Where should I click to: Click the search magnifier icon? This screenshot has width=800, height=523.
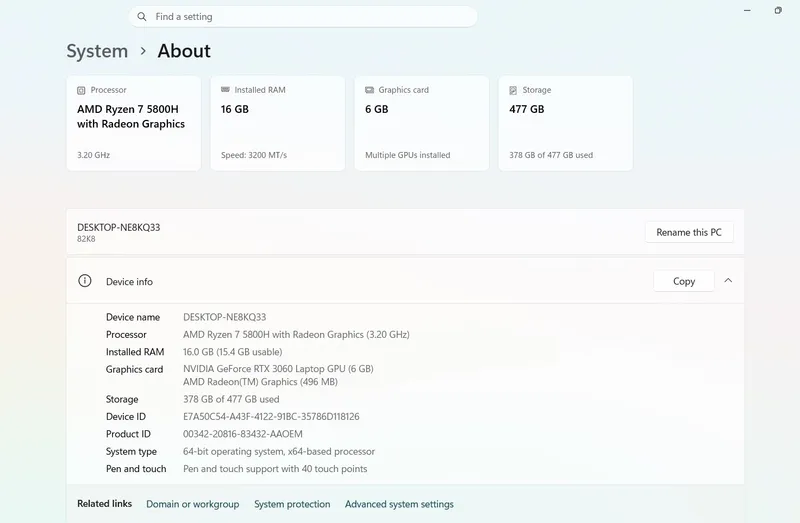pyautogui.click(x=142, y=16)
